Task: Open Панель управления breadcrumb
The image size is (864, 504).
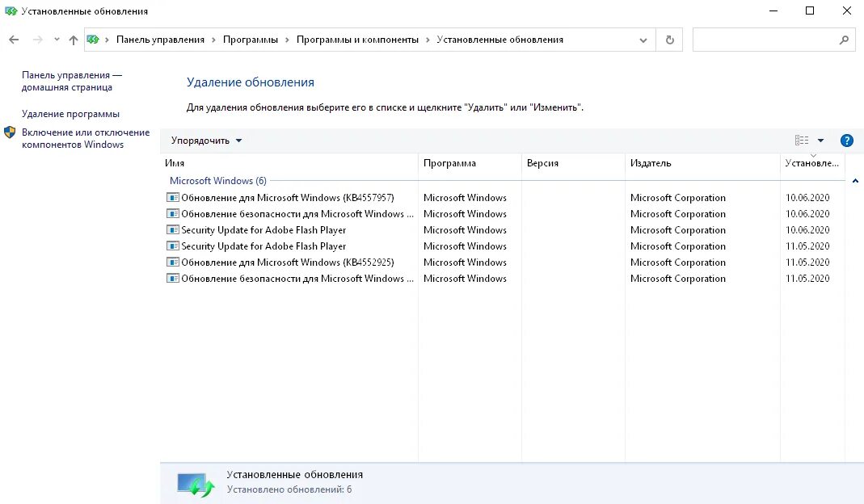Action: 160,40
